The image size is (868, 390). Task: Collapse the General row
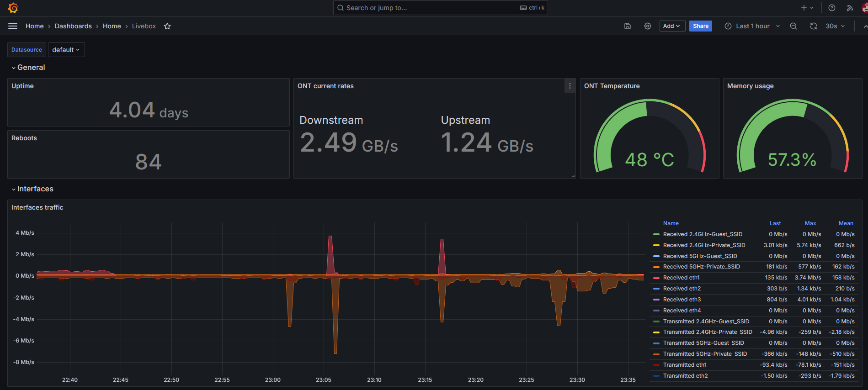(28, 68)
